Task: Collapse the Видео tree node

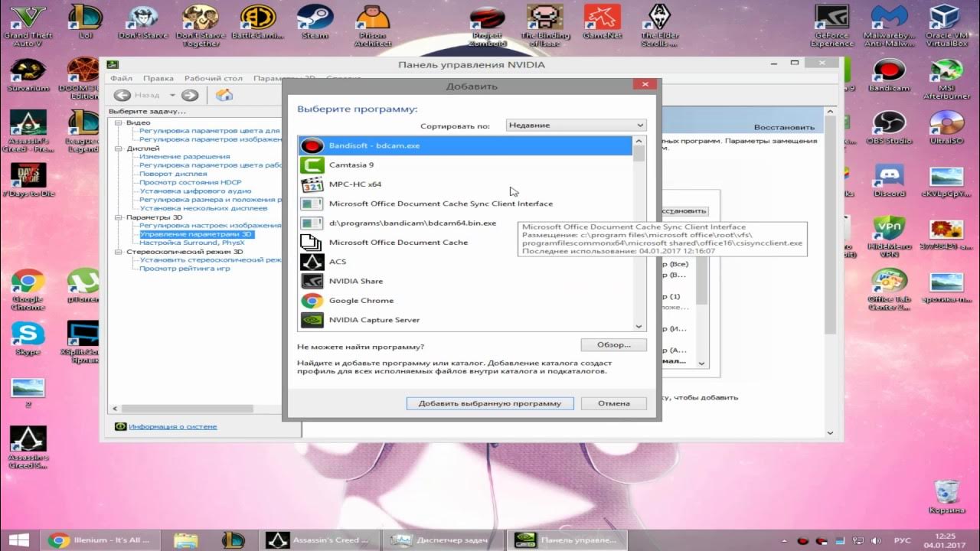Action: coord(119,122)
